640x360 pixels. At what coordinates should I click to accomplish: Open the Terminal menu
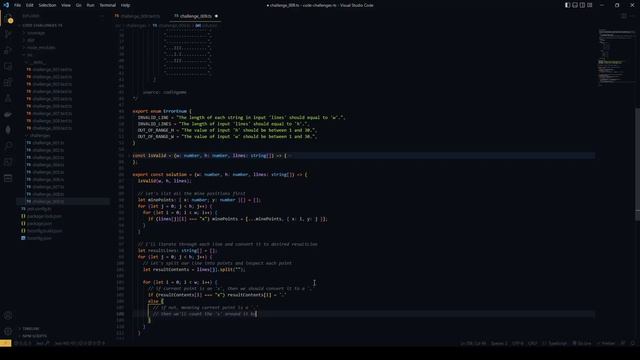coord(108,5)
